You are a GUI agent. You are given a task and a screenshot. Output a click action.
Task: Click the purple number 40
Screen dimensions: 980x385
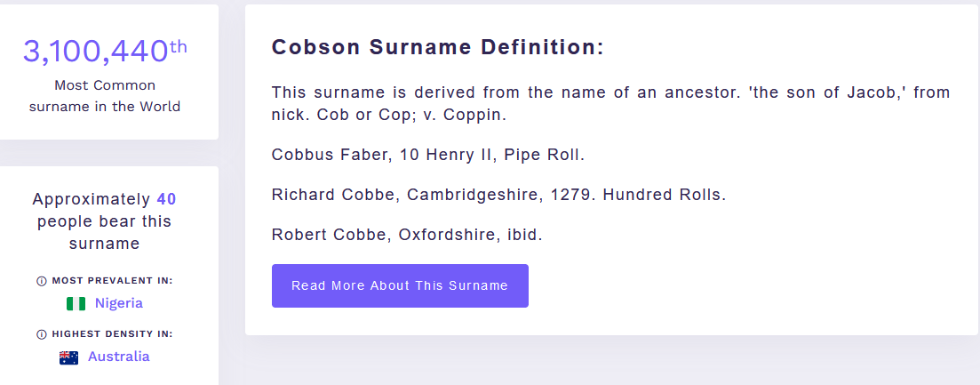click(167, 199)
